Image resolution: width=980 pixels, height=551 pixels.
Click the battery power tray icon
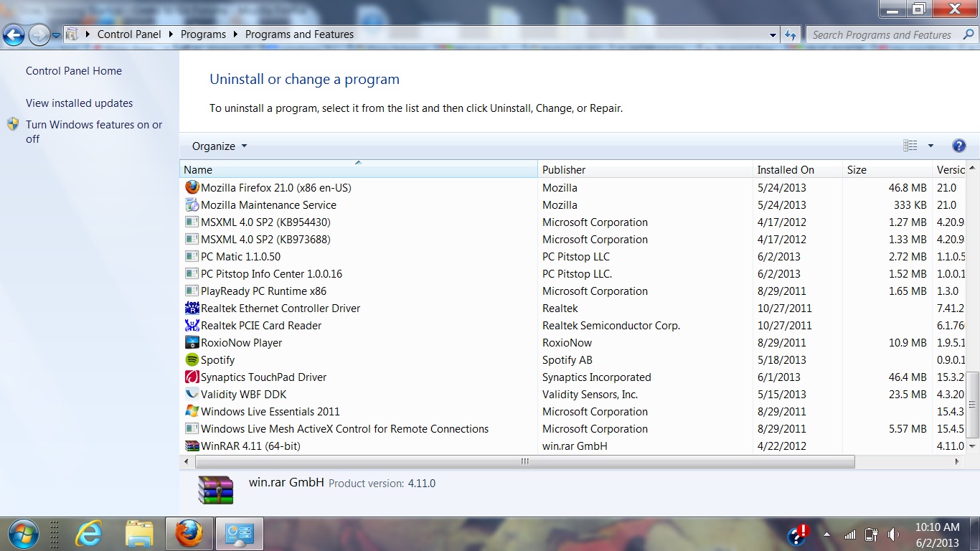(x=872, y=534)
